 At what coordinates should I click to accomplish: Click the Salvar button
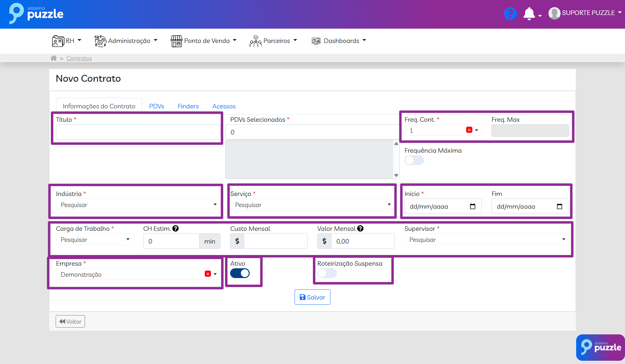pyautogui.click(x=312, y=297)
